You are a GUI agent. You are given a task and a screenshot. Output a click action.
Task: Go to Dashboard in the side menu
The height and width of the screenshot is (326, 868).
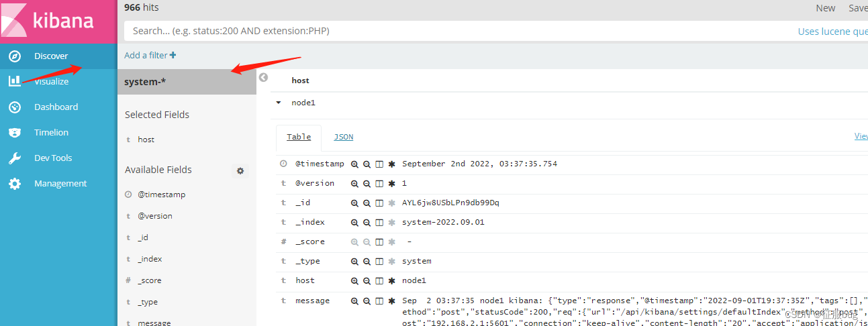58,107
